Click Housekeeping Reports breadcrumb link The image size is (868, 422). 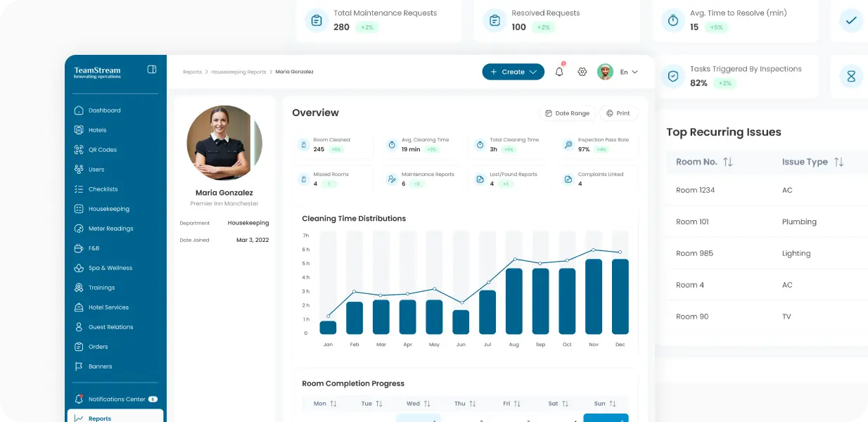(x=238, y=72)
